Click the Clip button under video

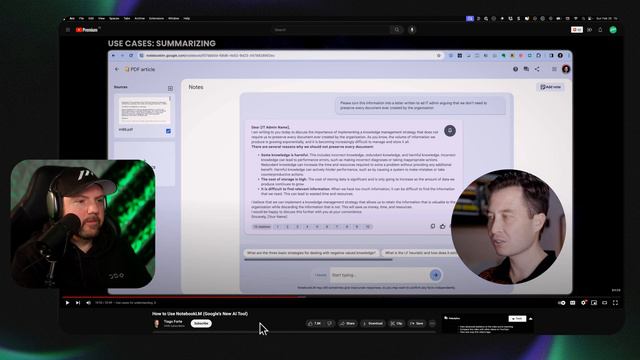[396, 324]
